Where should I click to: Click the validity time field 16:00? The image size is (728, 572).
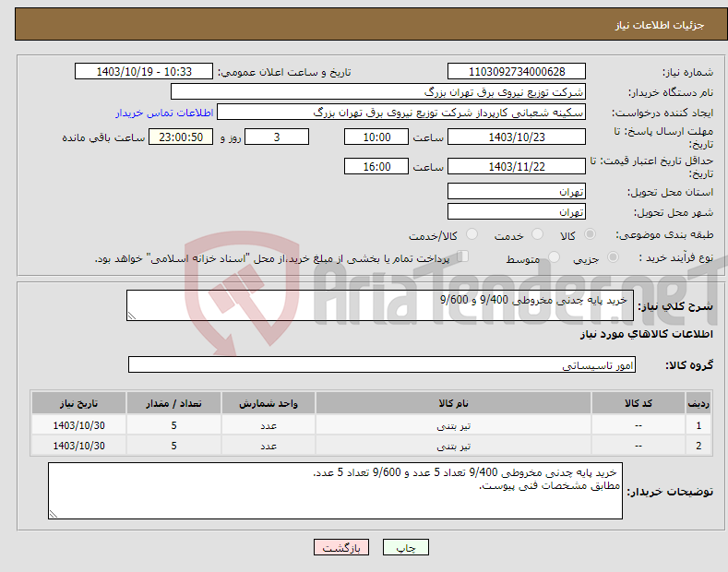[x=376, y=166]
